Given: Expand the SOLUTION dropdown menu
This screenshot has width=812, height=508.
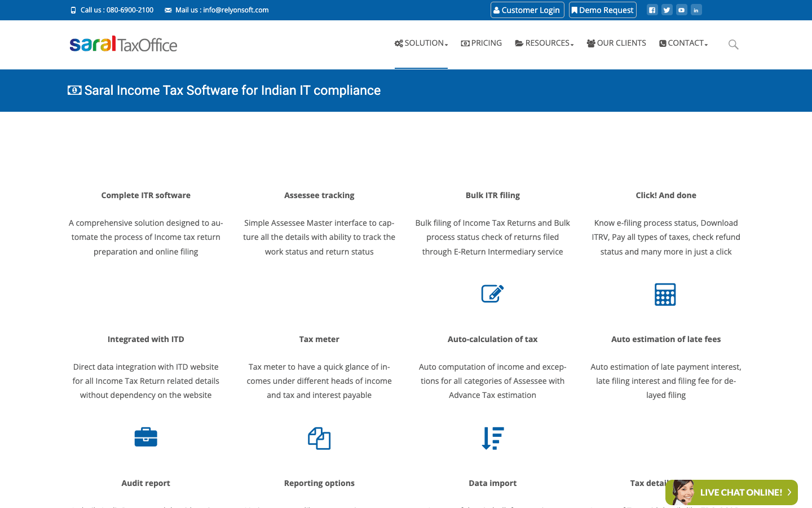Looking at the screenshot, I should 421,43.
